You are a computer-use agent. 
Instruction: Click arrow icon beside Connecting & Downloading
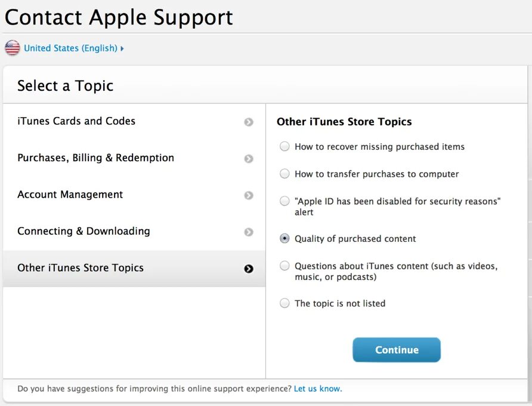(x=249, y=232)
